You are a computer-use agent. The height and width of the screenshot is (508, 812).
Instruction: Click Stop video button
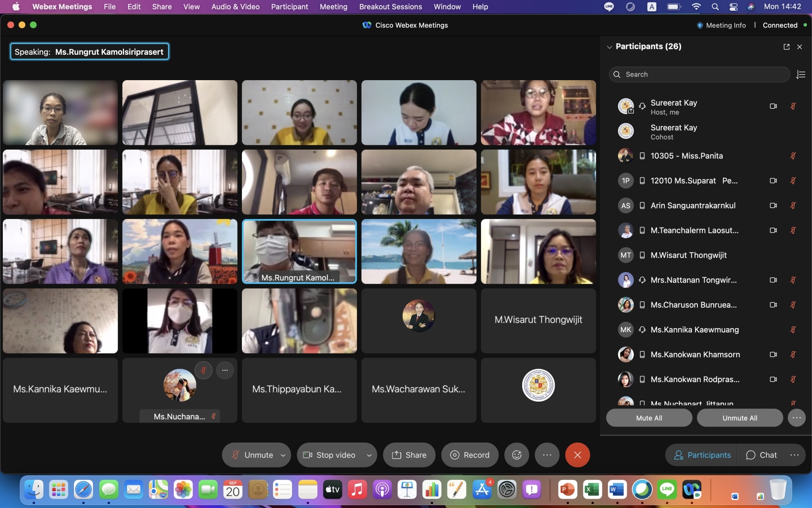point(330,455)
